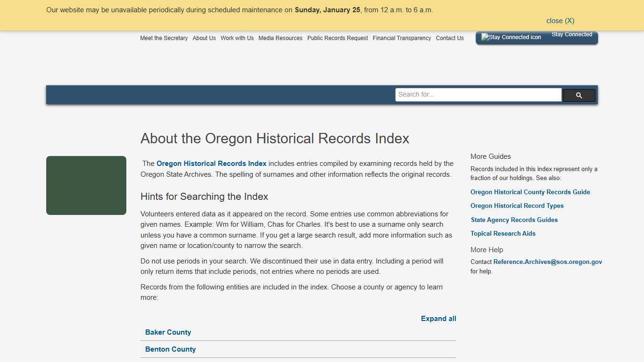This screenshot has width=644, height=362.
Task: Open Oregon Historical Record Types guide
Action: point(517,206)
